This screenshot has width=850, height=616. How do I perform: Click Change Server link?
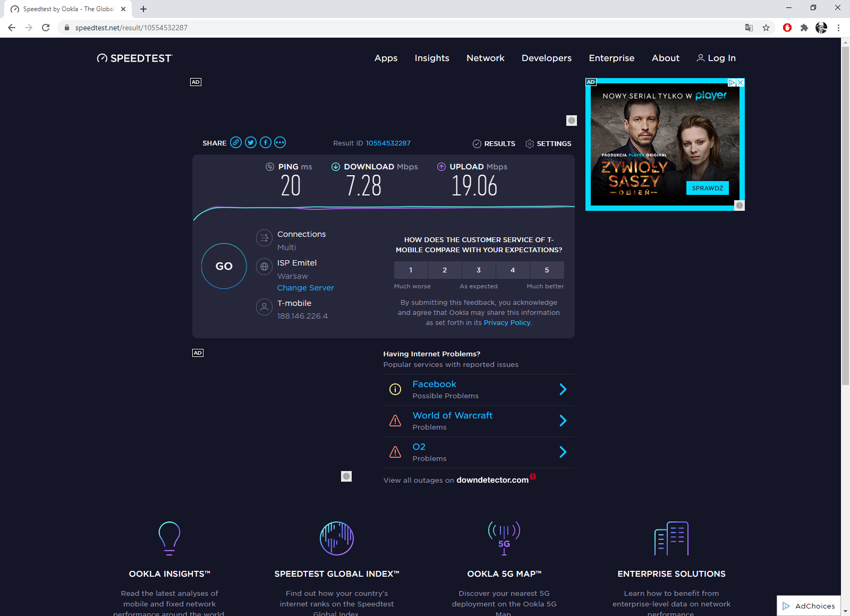tap(305, 288)
